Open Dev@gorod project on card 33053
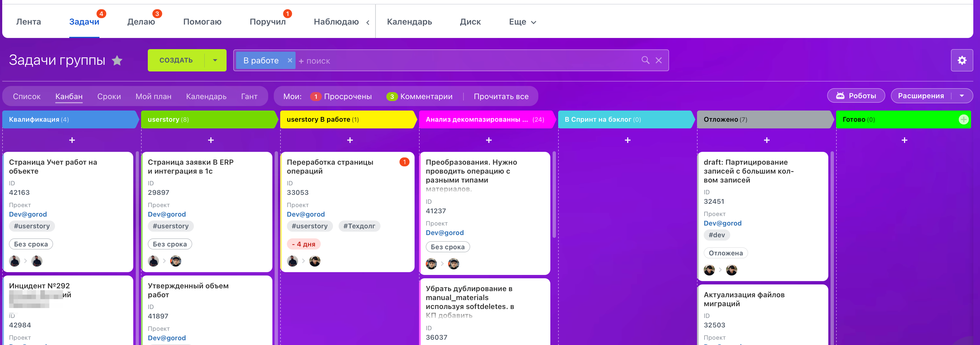Image resolution: width=980 pixels, height=345 pixels. (x=306, y=214)
